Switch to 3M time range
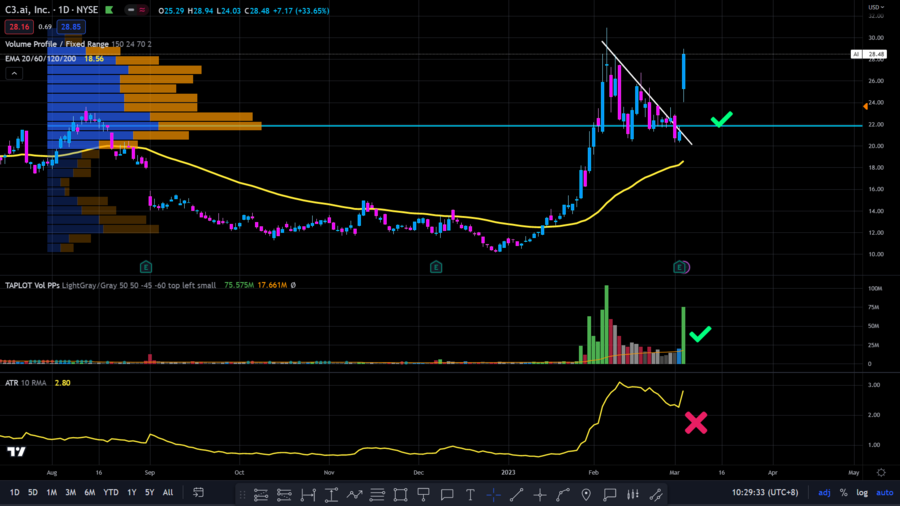The width and height of the screenshot is (900, 506). (x=71, y=492)
